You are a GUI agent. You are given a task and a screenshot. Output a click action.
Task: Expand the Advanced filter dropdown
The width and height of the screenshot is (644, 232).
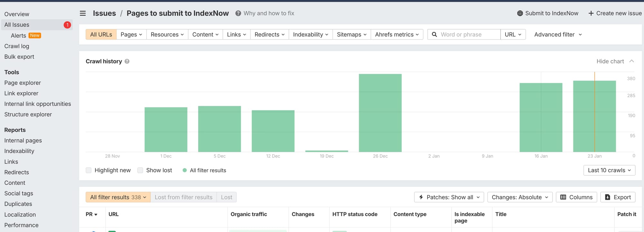point(558,34)
